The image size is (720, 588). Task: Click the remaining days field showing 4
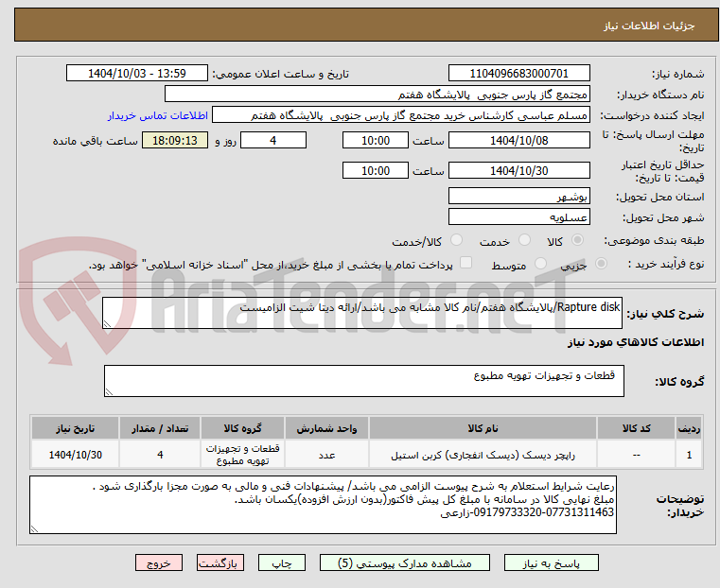click(273, 140)
